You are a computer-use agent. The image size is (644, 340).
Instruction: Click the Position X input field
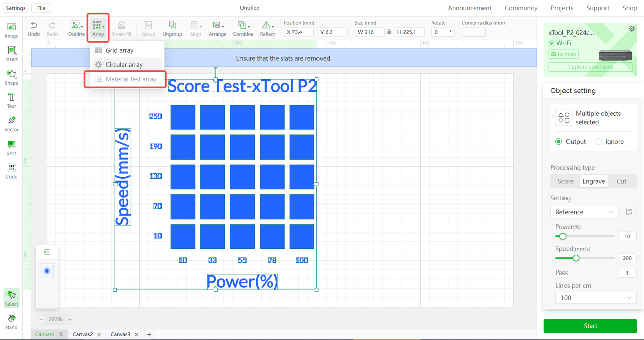tap(299, 32)
